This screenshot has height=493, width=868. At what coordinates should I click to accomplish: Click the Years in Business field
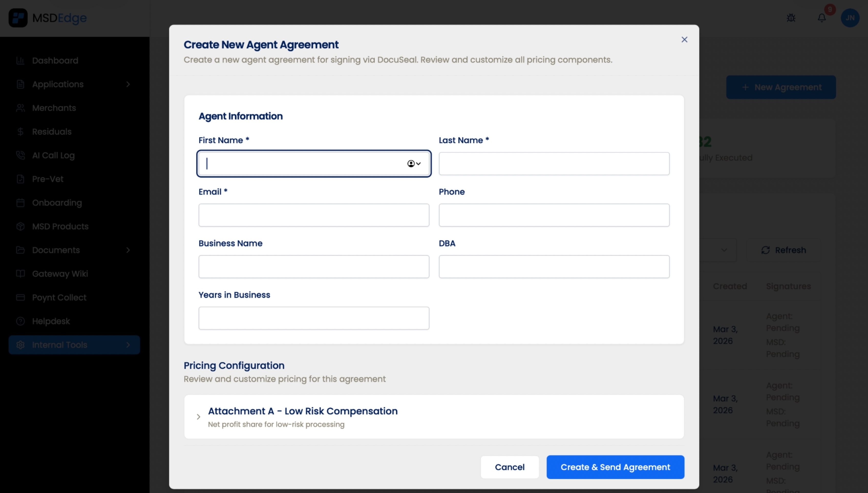[x=314, y=318]
